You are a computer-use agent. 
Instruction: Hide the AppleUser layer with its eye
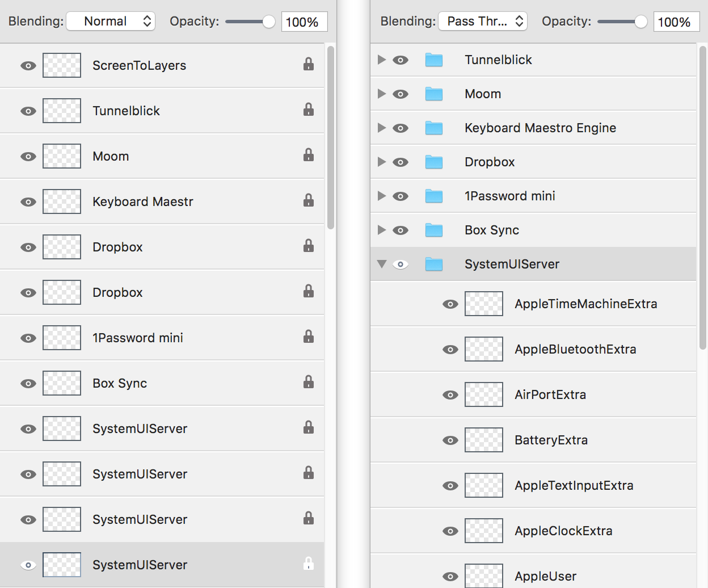pos(450,577)
